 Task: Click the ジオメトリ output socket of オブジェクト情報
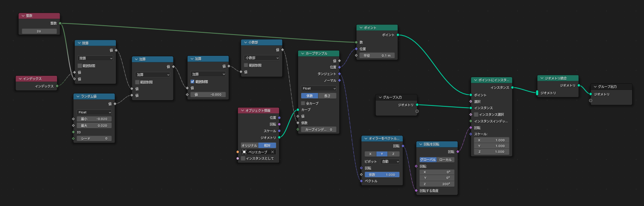tap(280, 138)
